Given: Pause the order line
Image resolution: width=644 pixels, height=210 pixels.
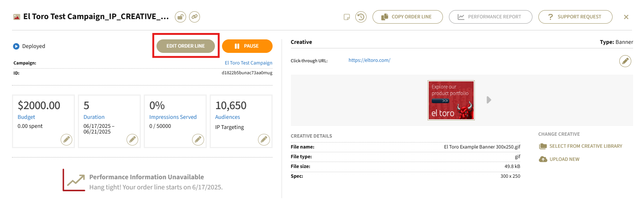Looking at the screenshot, I should coord(247,46).
